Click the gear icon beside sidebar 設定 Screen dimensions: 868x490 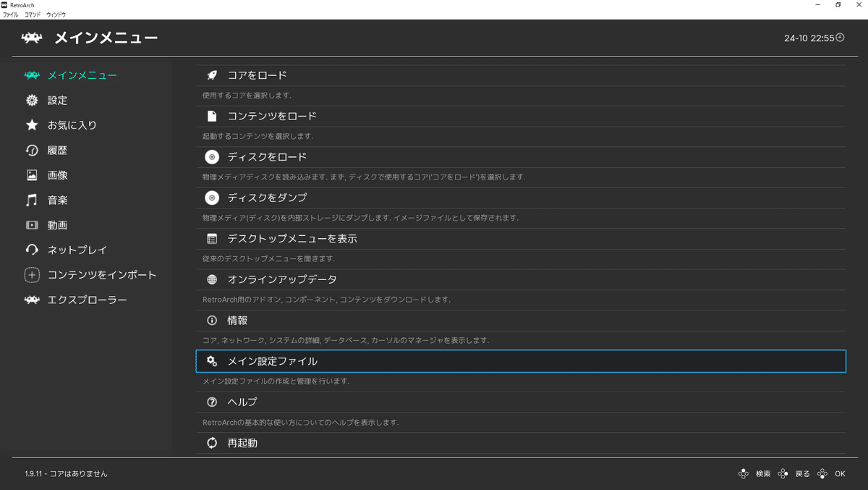[32, 100]
